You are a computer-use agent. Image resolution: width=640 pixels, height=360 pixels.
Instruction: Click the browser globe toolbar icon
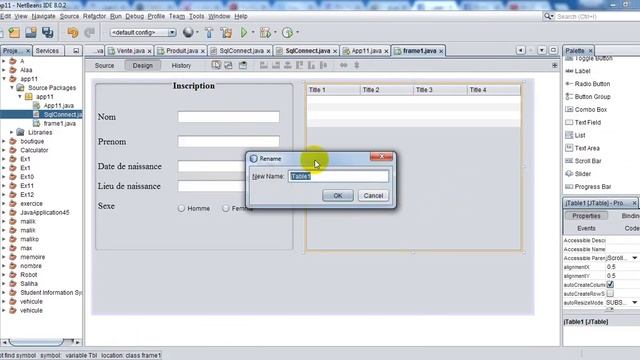[x=188, y=33]
